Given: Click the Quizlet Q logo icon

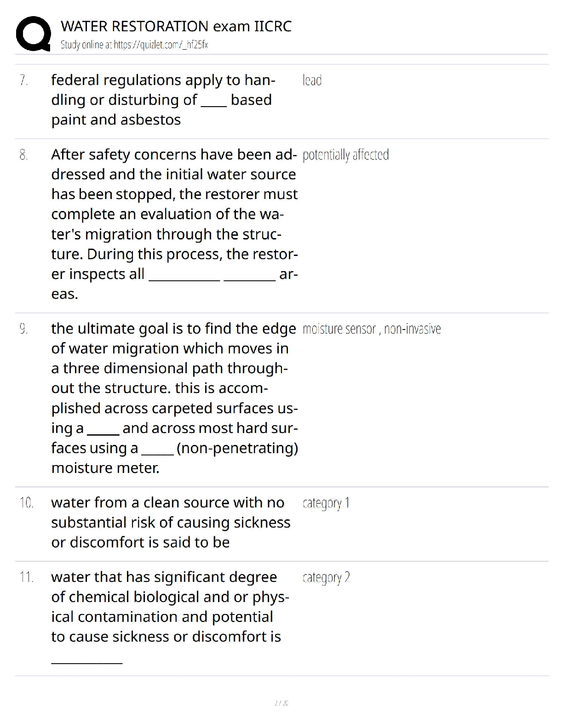Looking at the screenshot, I should (33, 34).
